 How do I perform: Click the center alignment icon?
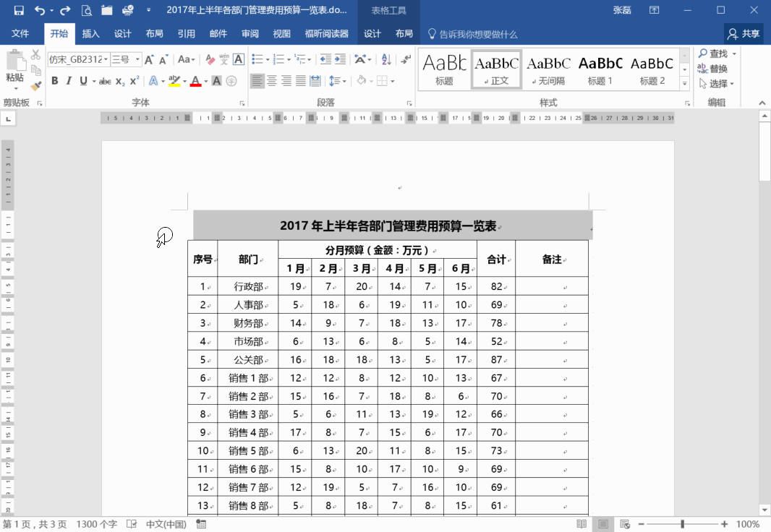pos(272,81)
